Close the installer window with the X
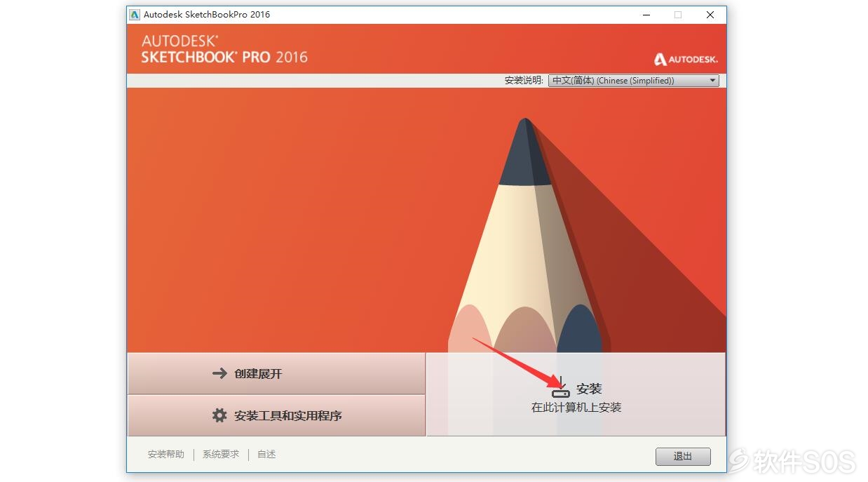868x482 pixels. click(710, 15)
